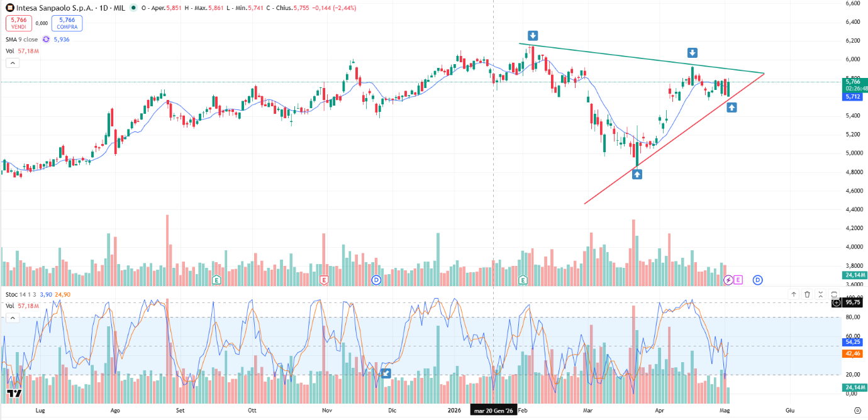Click the Apr label on time axis
Image resolution: width=868 pixels, height=420 pixels.
point(660,411)
